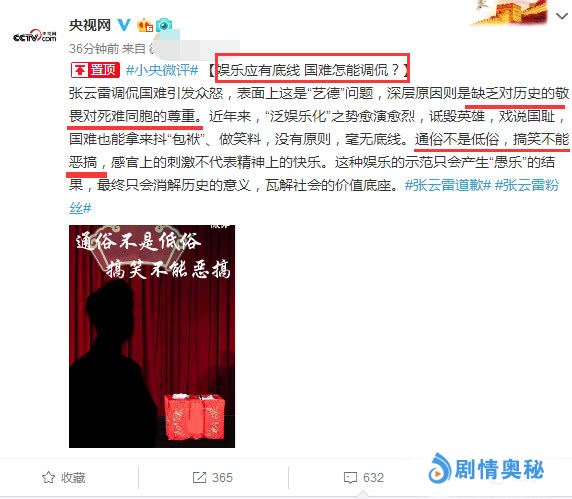
Task: Expand the post options chevron arrow
Action: pyautogui.click(x=562, y=16)
